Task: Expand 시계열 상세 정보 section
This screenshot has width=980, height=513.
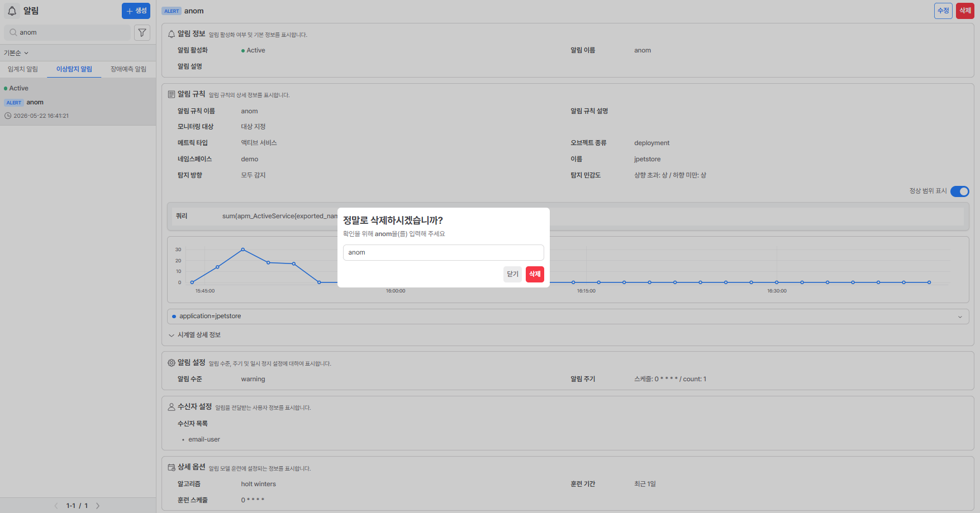Action: (x=194, y=335)
